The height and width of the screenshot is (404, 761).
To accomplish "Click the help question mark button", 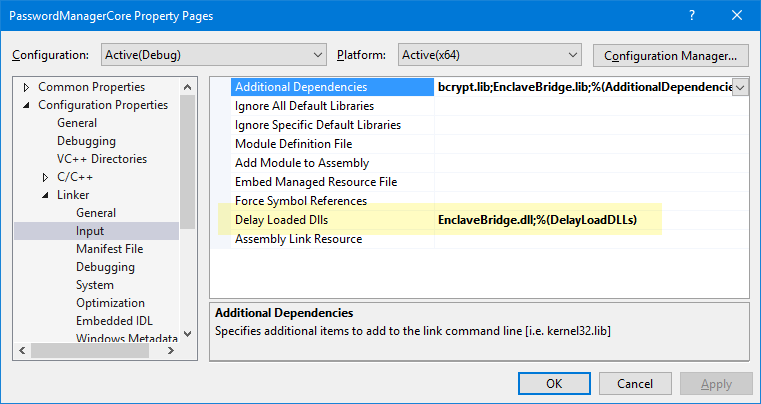I will (x=692, y=16).
